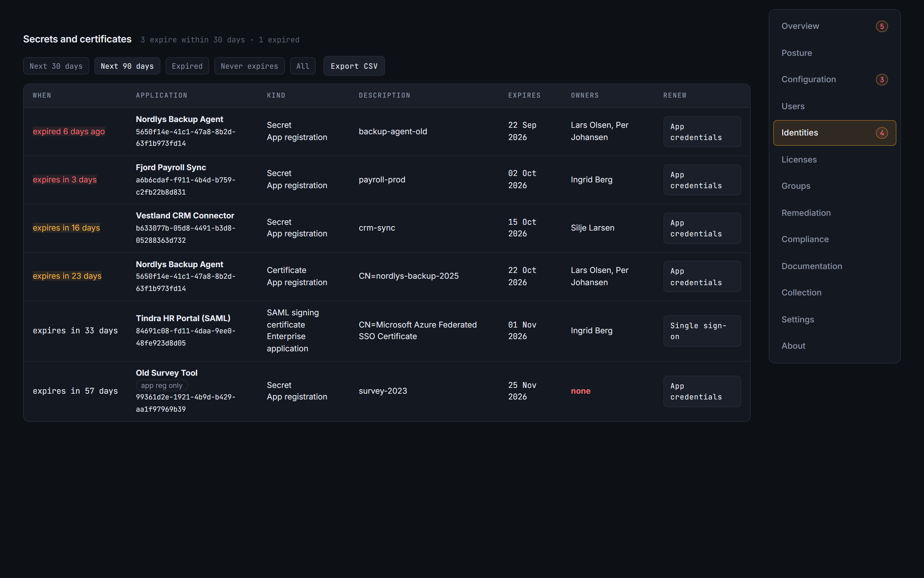The image size is (924, 578).
Task: Go to Overview in sidebar
Action: click(x=835, y=26)
